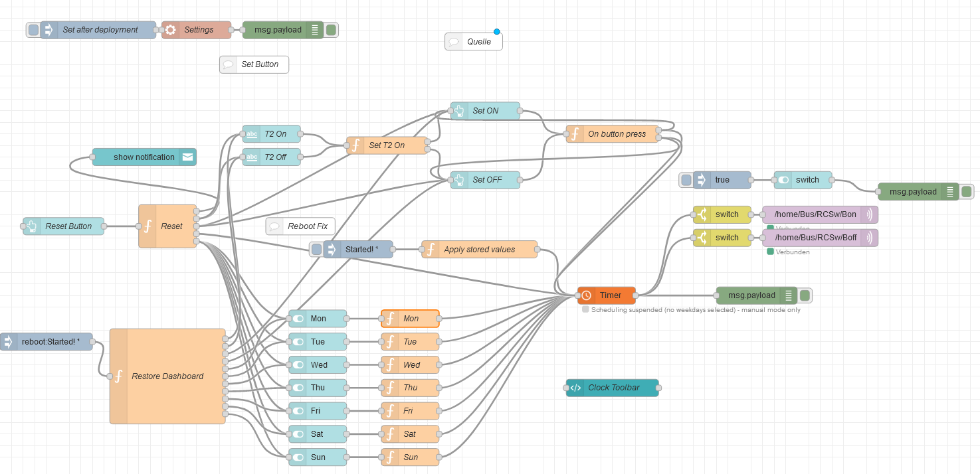
Task: Click the show notification label text
Action: point(144,157)
